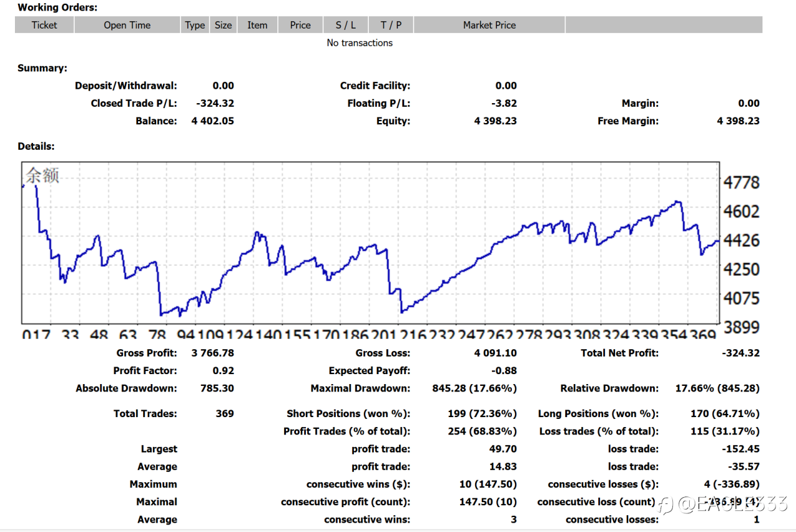Click the 'Profit Factor:' label
This screenshot has height=532, width=796.
click(x=145, y=370)
